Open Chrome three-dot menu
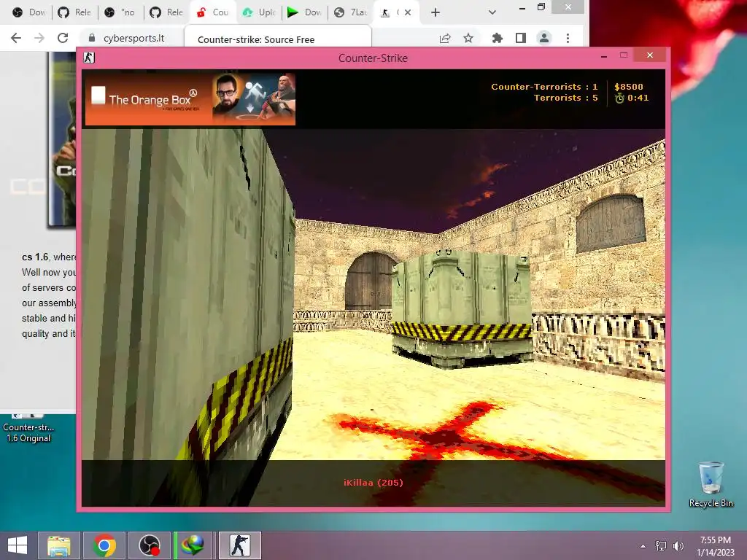Screen dimensions: 747x560 tap(568, 38)
